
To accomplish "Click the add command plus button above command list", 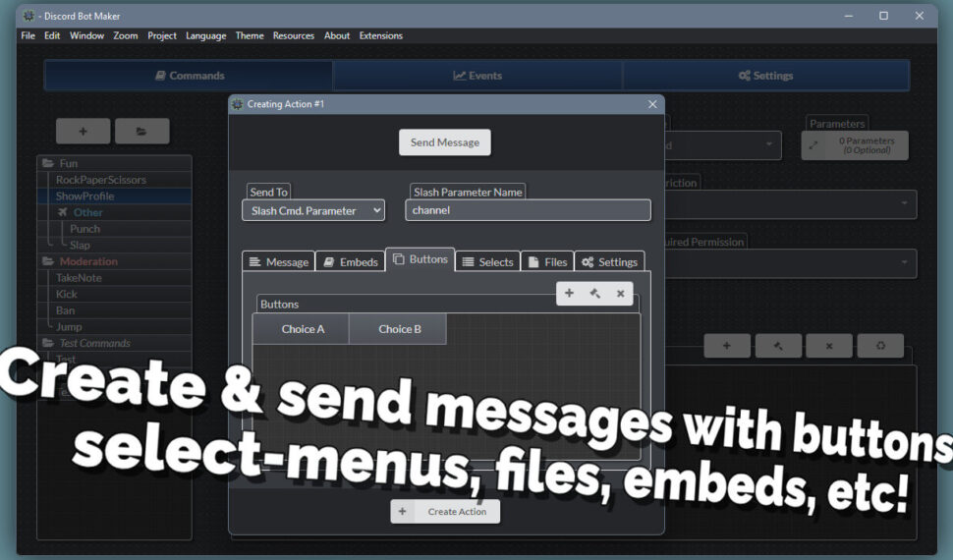I will point(83,131).
